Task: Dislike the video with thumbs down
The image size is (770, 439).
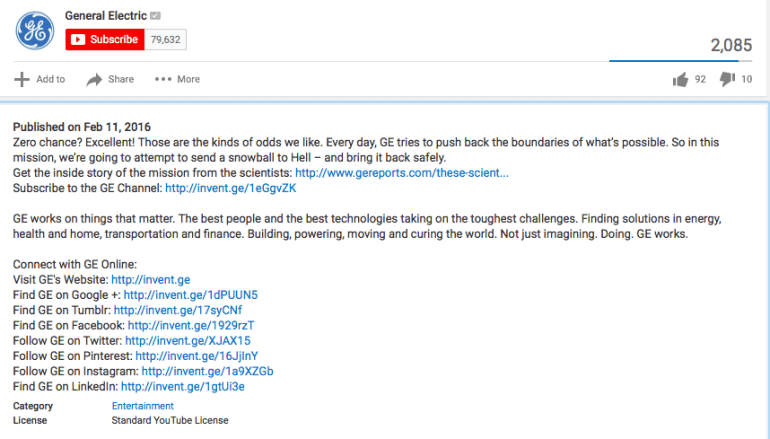Action: point(727,79)
